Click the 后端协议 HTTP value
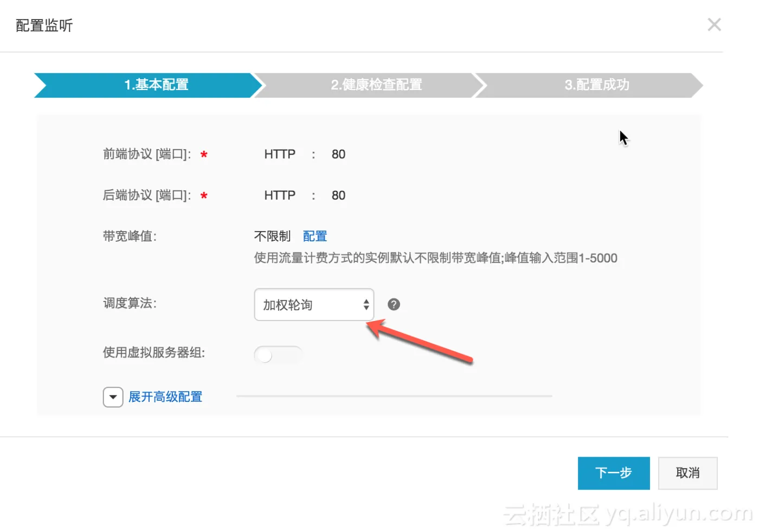 tap(280, 196)
